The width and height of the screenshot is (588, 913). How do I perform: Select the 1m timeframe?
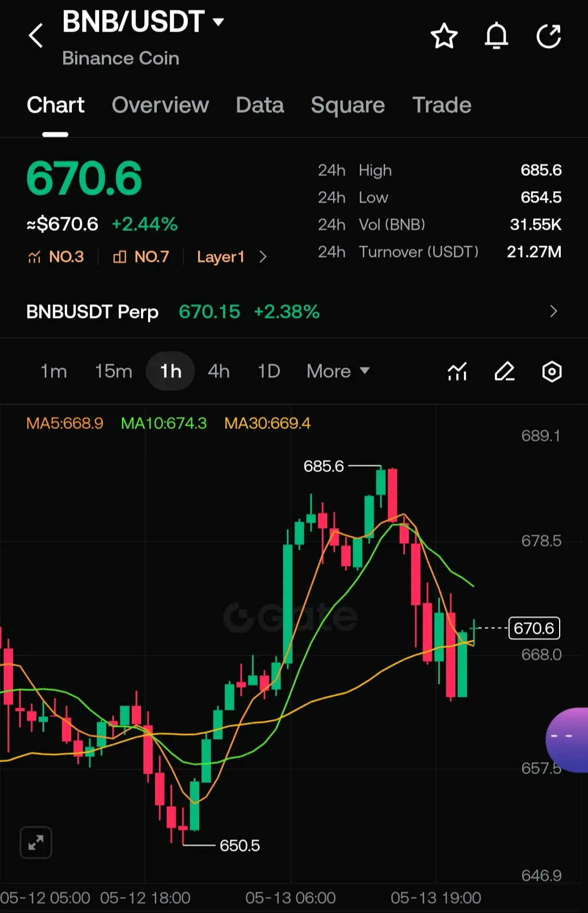(x=54, y=371)
